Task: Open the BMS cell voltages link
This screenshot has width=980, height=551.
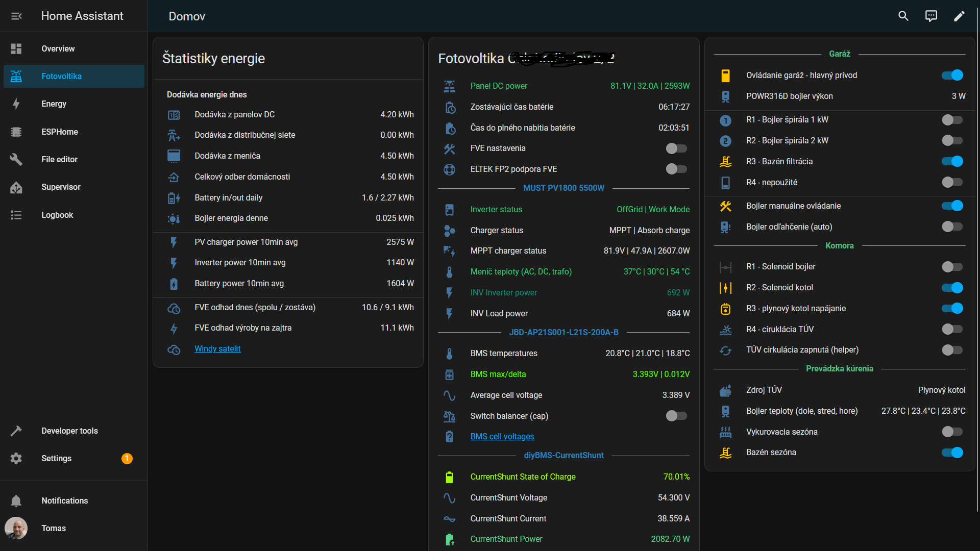Action: tap(502, 437)
